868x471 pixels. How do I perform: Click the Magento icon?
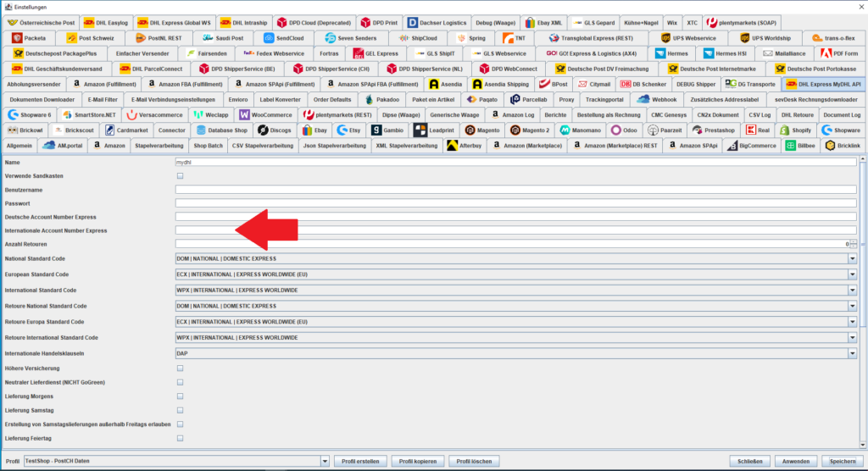pyautogui.click(x=470, y=130)
